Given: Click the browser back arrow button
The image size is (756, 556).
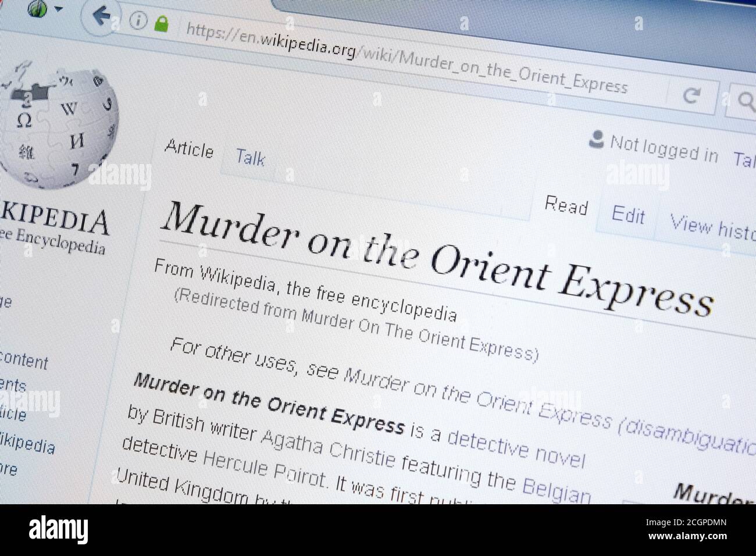Looking at the screenshot, I should tap(103, 16).
